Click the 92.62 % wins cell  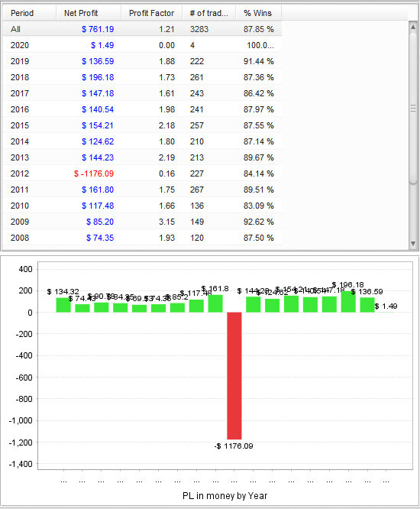pos(258,222)
